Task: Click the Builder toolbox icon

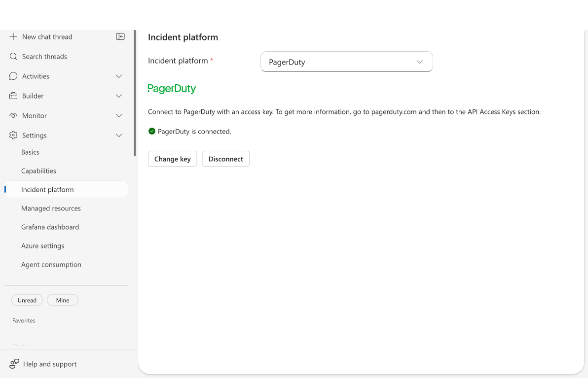Action: click(x=13, y=96)
